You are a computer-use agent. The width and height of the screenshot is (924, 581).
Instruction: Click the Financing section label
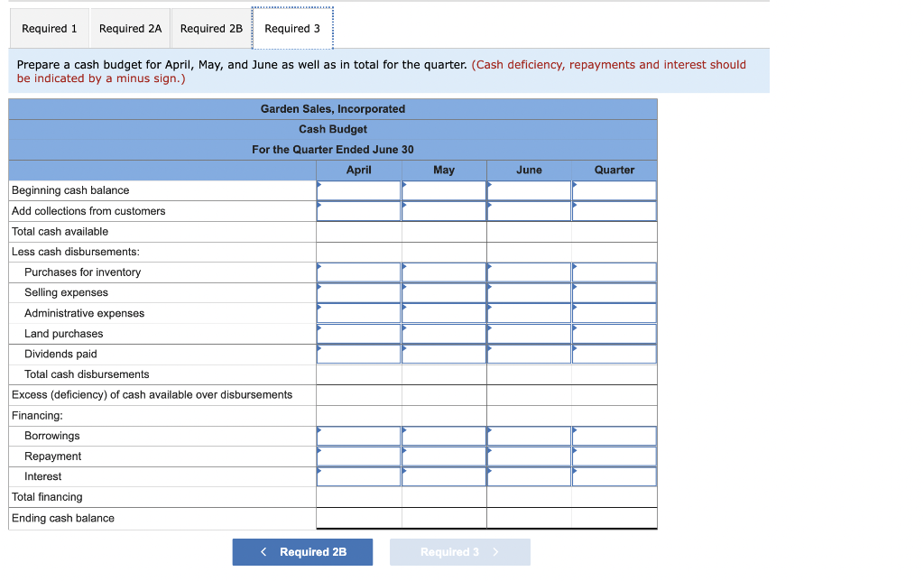click(x=37, y=415)
